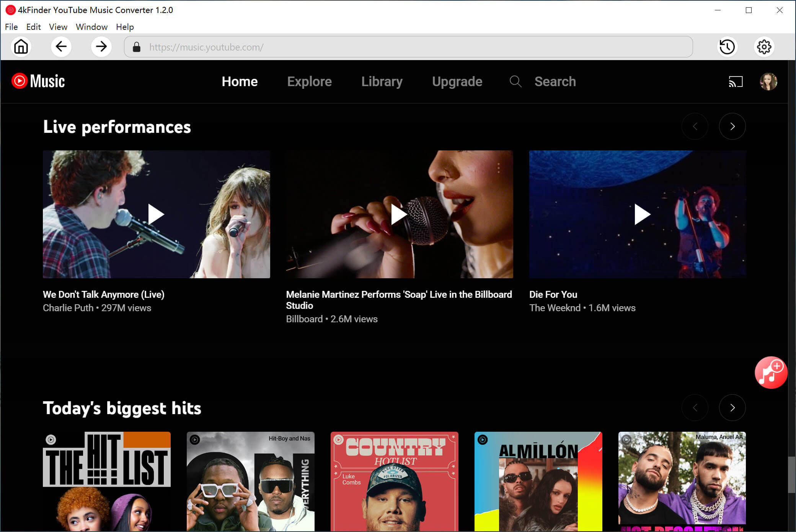Viewport: 796px width, 532px height.
Task: Click the music.youtube.com address bar
Action: (408, 47)
